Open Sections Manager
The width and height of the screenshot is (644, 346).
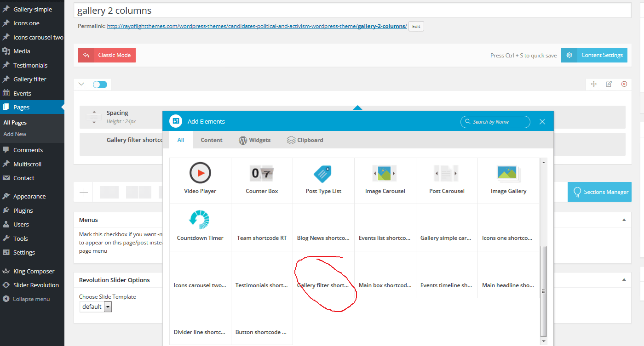599,192
